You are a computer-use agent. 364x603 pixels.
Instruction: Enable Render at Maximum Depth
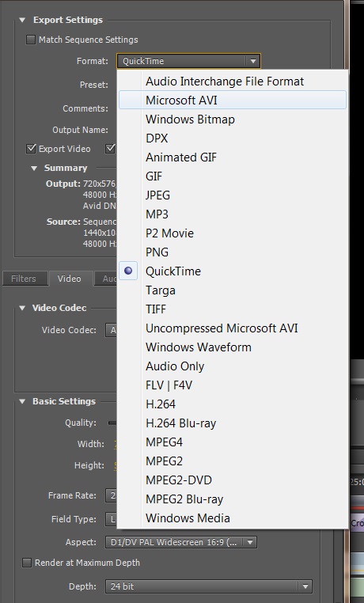coord(27,563)
